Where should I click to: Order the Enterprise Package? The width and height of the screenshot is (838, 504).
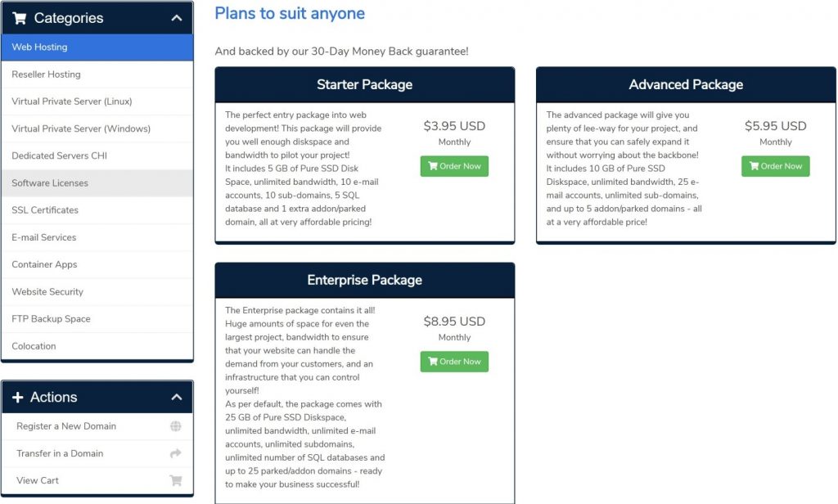[x=454, y=362]
